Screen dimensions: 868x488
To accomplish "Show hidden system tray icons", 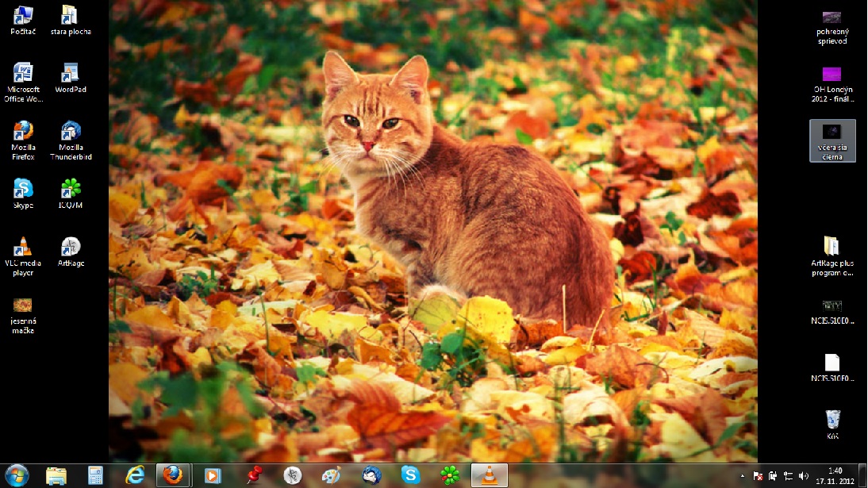I will click(743, 476).
